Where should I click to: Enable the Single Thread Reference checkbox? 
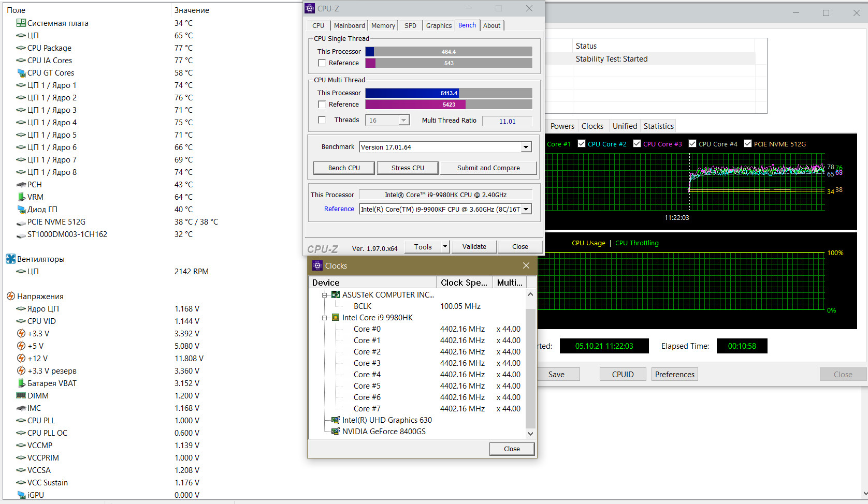tap(322, 63)
